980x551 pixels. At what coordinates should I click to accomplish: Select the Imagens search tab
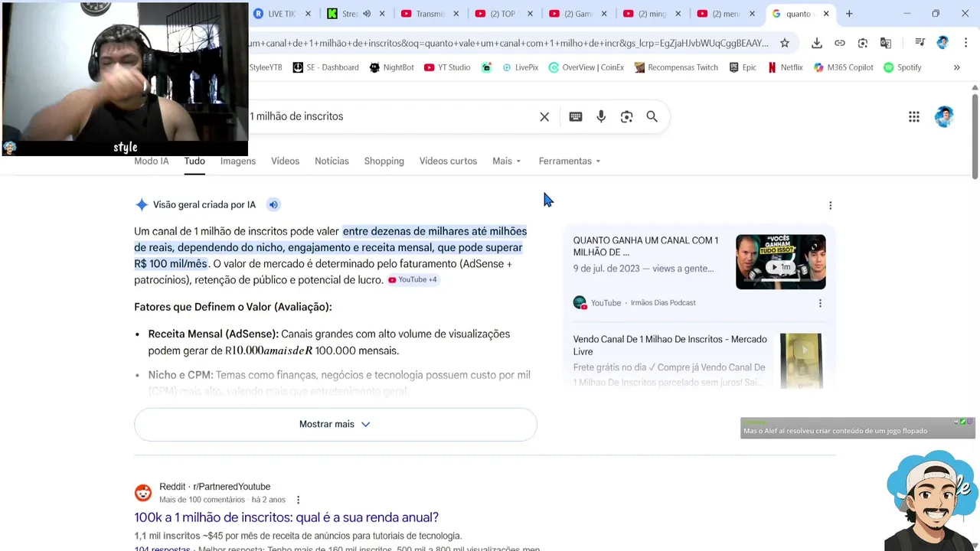(238, 161)
